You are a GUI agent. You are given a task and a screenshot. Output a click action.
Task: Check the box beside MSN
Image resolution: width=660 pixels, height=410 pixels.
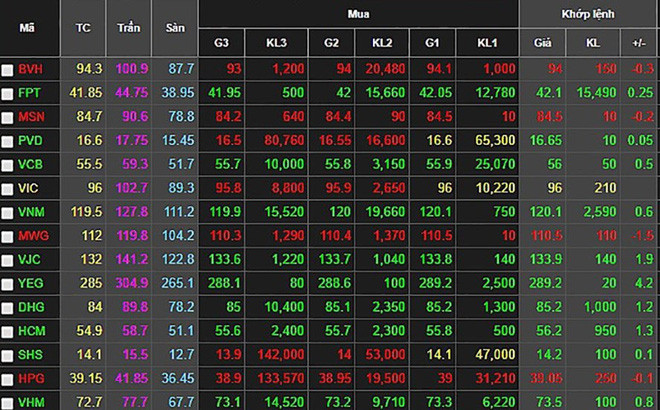(x=8, y=119)
